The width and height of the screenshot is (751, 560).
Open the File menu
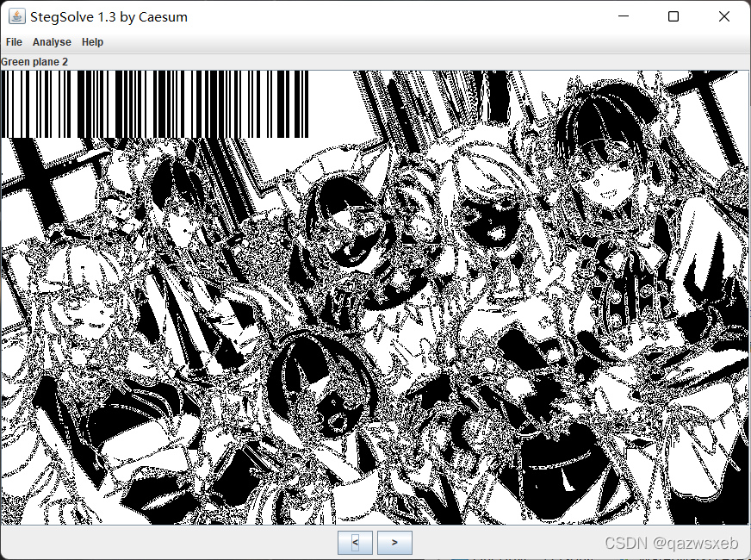coord(14,42)
